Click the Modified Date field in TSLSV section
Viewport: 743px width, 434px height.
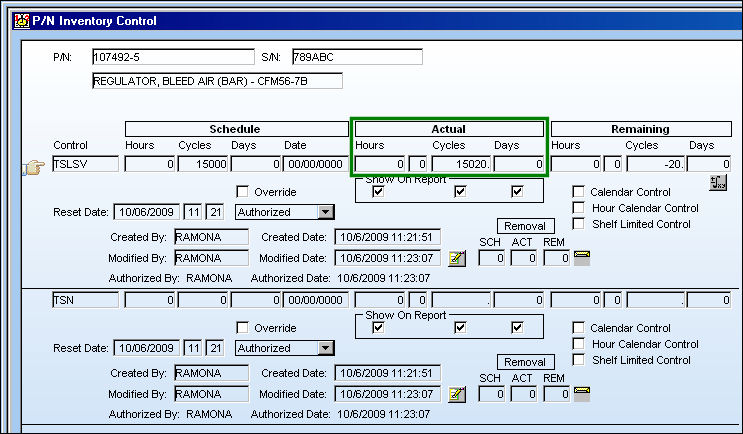coord(387,258)
